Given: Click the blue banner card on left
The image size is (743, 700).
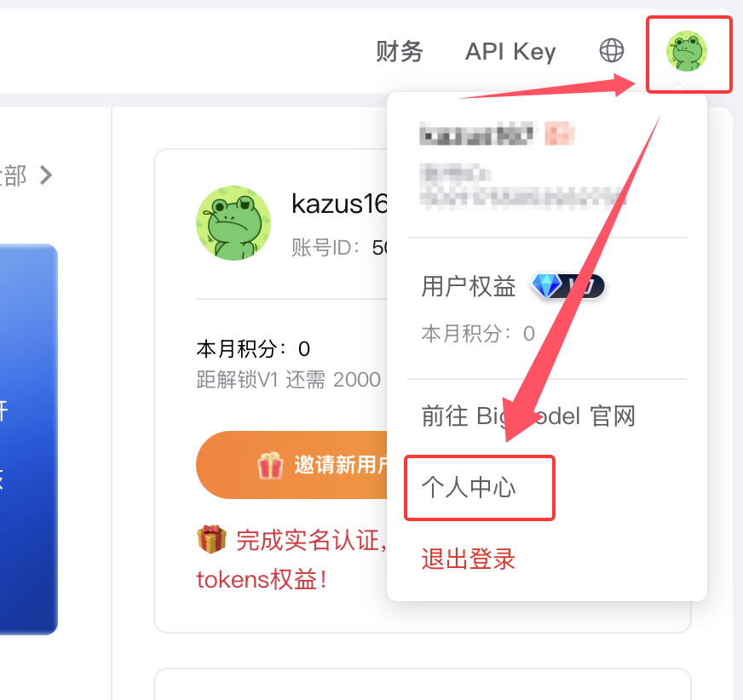Looking at the screenshot, I should pyautogui.click(x=28, y=439).
